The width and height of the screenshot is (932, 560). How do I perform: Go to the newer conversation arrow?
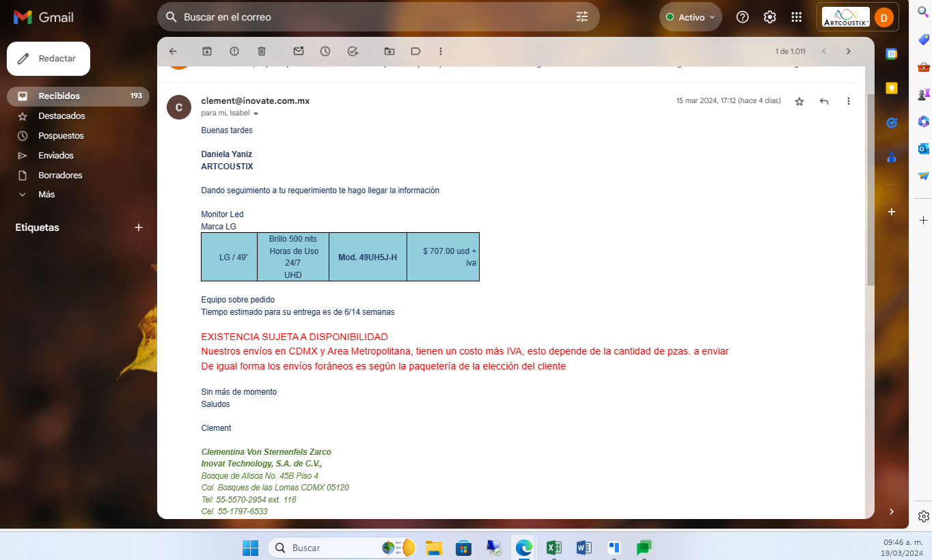[x=824, y=51]
